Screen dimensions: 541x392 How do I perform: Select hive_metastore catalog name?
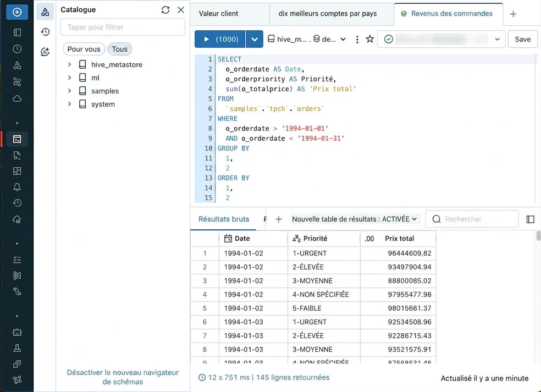117,64
